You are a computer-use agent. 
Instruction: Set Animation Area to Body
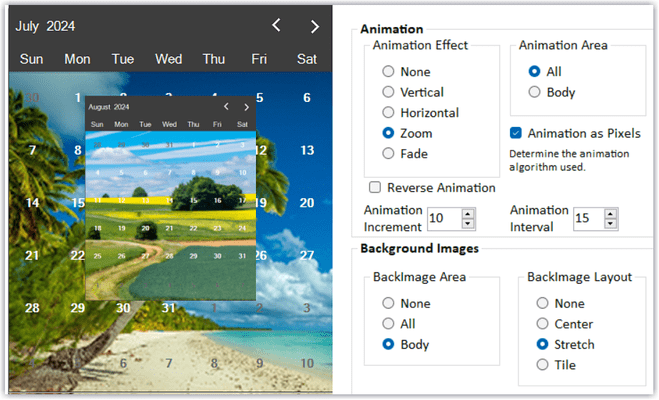[x=534, y=92]
